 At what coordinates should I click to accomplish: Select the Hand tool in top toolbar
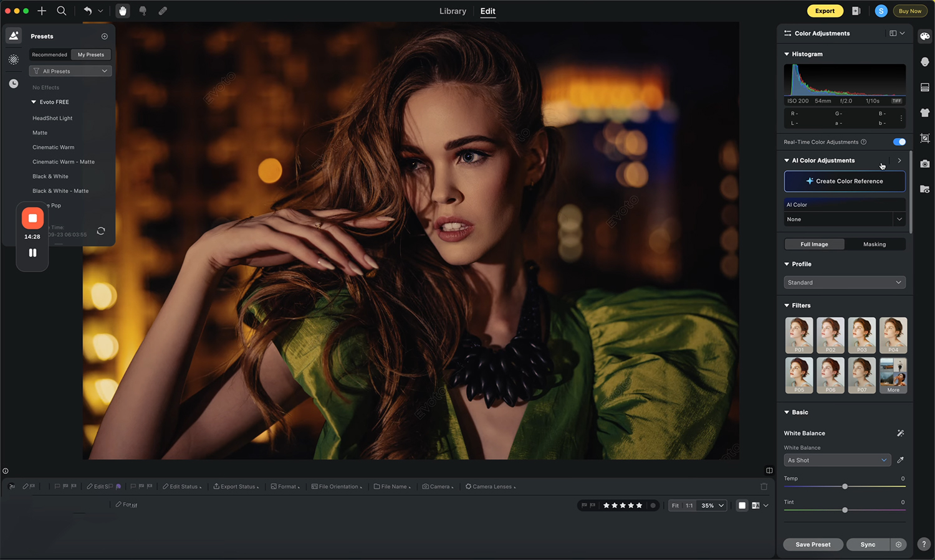click(123, 11)
